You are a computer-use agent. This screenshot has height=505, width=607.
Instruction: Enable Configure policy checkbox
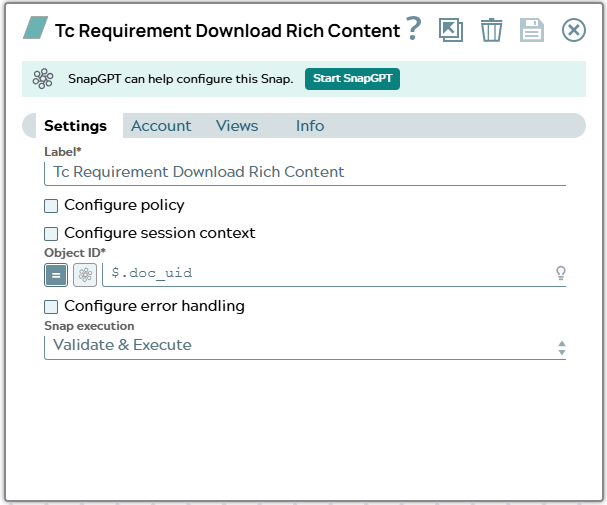(x=51, y=206)
